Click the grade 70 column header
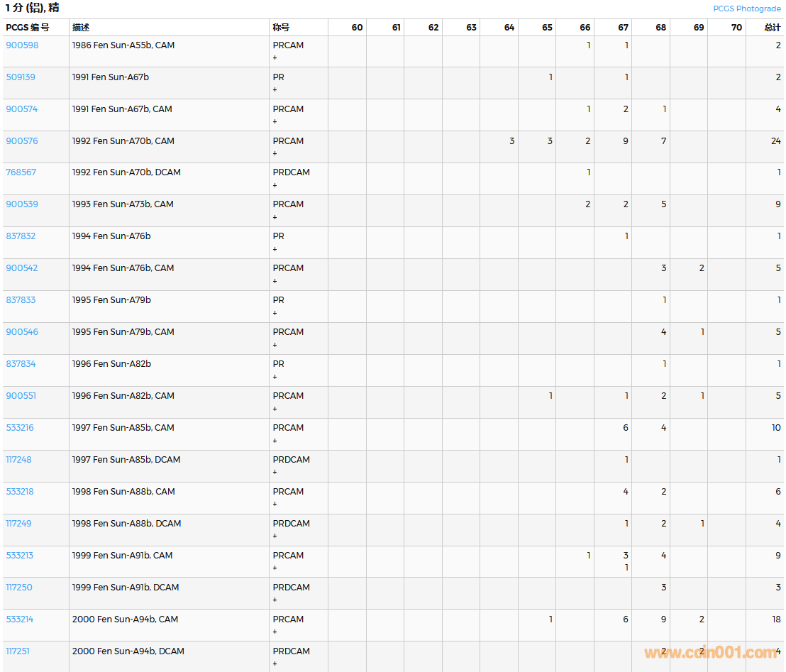The width and height of the screenshot is (786, 672). point(736,28)
